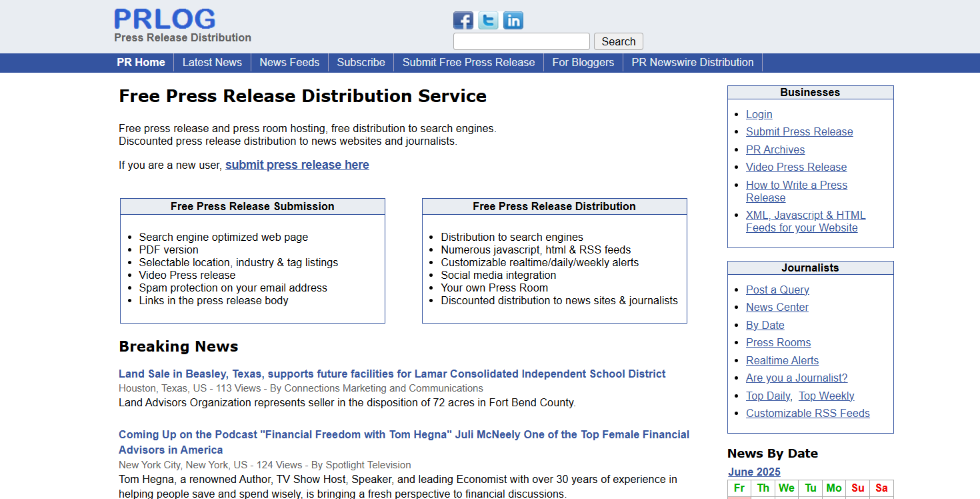
Task: Open the Land Sale in Beasley, Texas headline
Action: click(392, 374)
